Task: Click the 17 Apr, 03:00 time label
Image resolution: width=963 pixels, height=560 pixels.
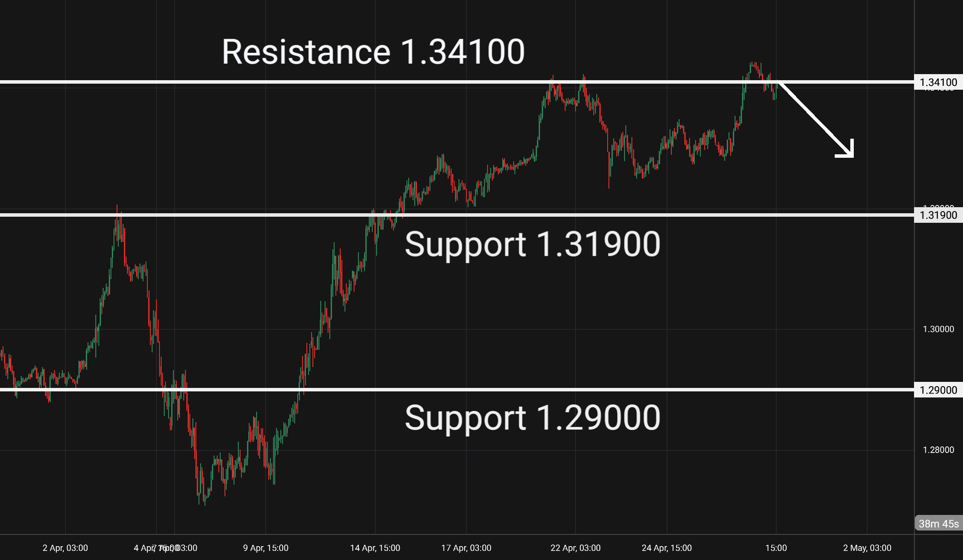Action: pos(466,548)
